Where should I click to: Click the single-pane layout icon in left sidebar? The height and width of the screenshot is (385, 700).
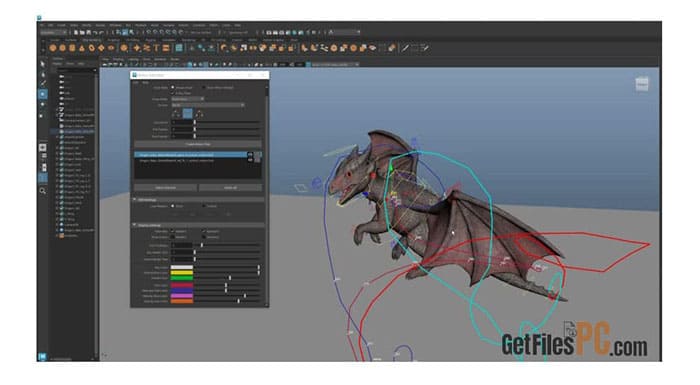point(43,147)
